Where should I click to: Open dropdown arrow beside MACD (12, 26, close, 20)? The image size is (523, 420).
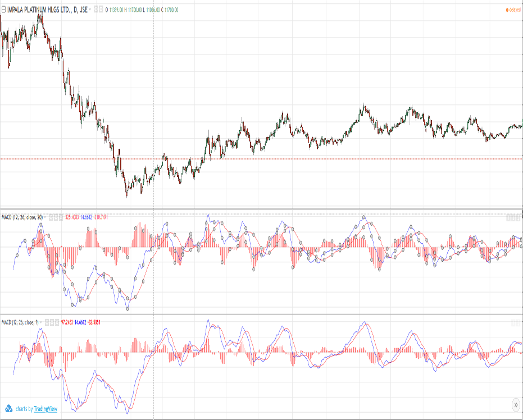click(x=45, y=217)
